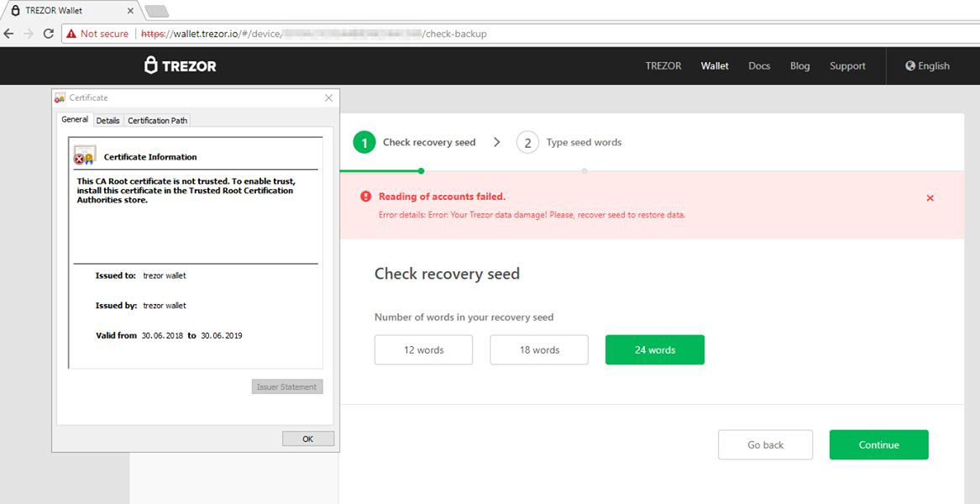
Task: Click the TREZOR logo in header
Action: click(x=180, y=66)
